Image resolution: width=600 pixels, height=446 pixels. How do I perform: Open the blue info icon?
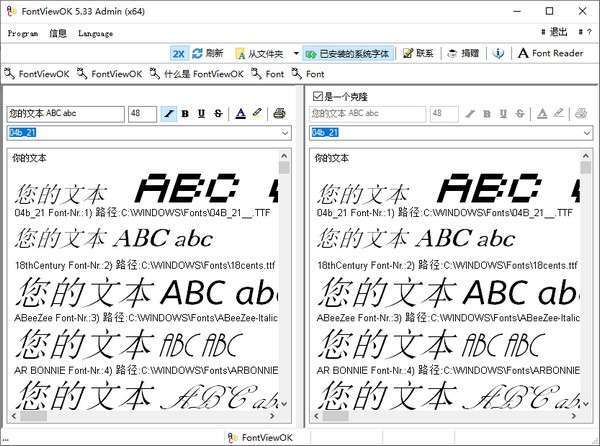coord(498,54)
